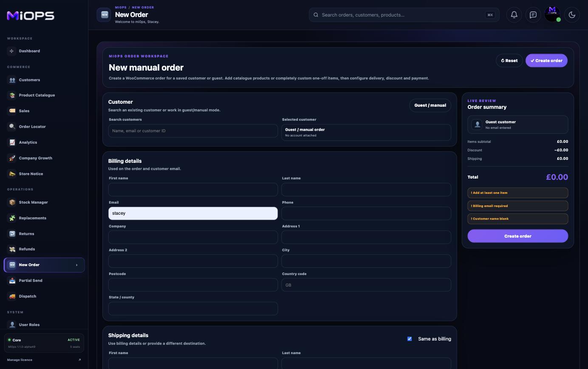Open the notifications bell
Viewport: 588px width, 369px height.
tap(514, 15)
